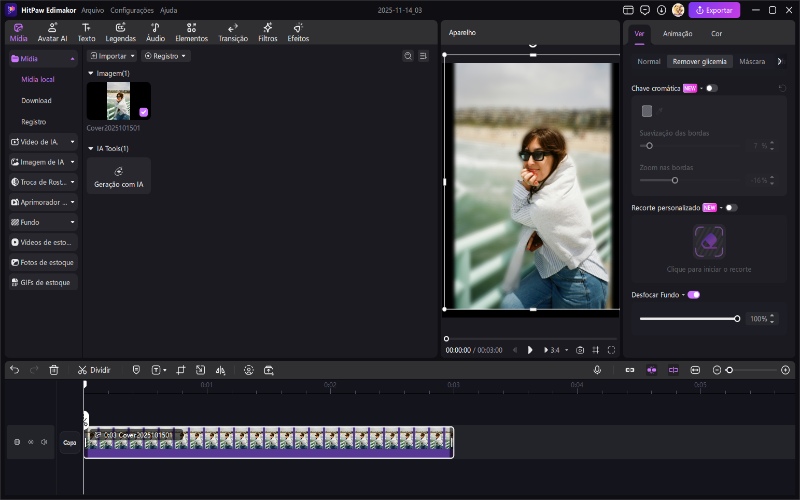Mute the timeline track speaker icon
800x500 pixels.
coord(44,442)
